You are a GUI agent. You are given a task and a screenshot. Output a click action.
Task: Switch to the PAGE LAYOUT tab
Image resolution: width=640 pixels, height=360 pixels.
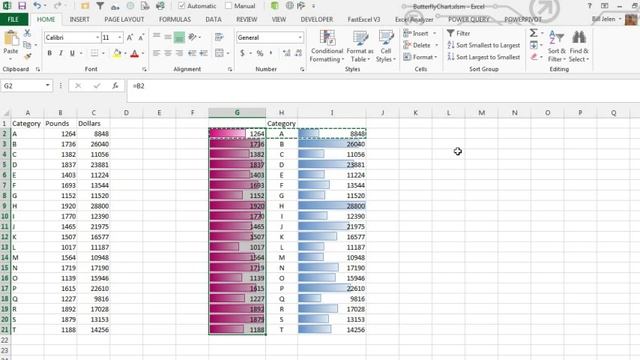coord(124,19)
